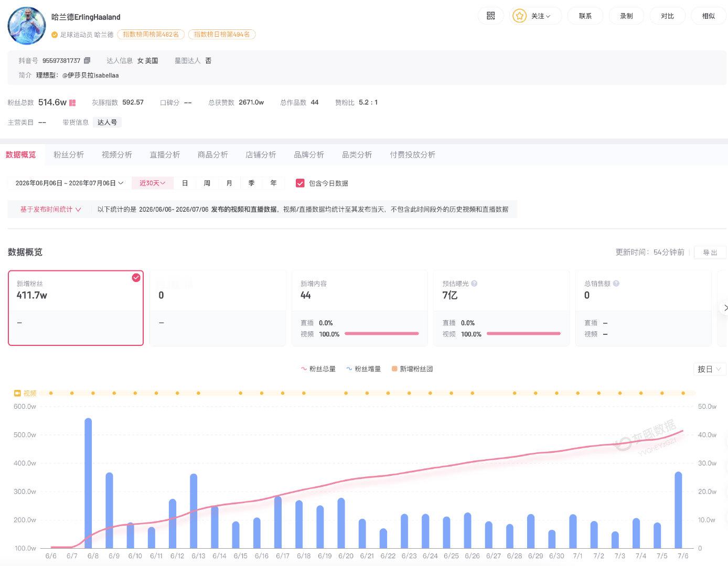Click the 导出 export button
The height and width of the screenshot is (566, 728).
(710, 253)
